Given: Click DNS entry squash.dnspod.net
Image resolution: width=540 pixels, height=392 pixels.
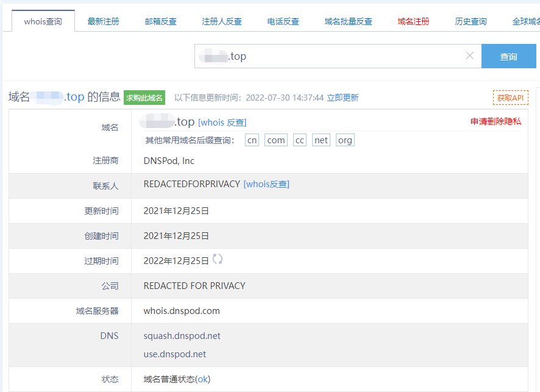Looking at the screenshot, I should pos(182,336).
